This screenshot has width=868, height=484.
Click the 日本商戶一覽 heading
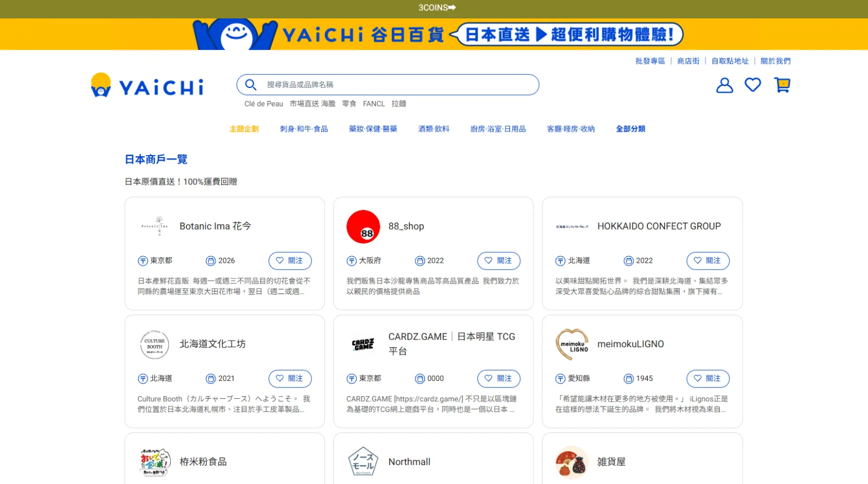156,160
